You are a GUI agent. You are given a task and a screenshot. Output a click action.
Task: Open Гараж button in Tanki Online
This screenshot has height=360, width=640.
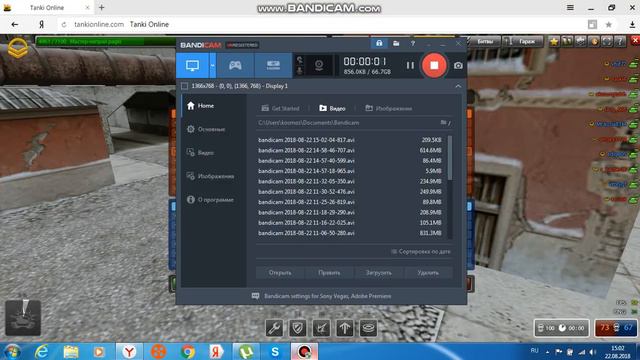[523, 41]
